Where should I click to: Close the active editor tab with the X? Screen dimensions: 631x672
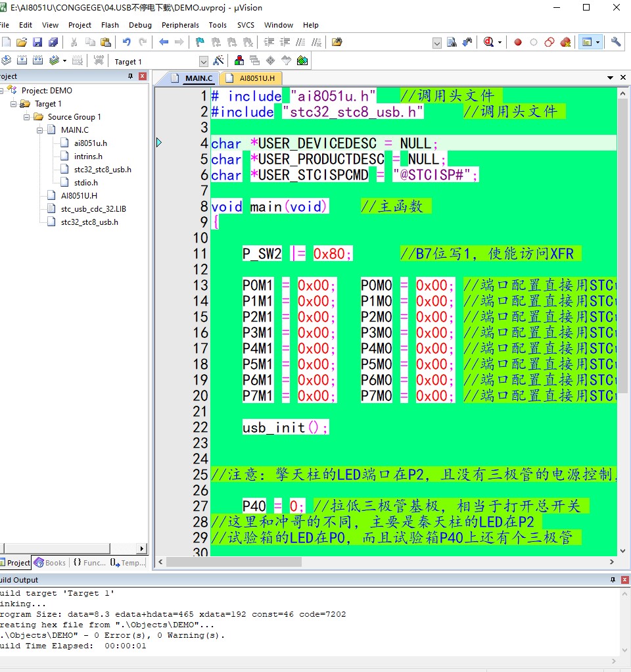[623, 78]
